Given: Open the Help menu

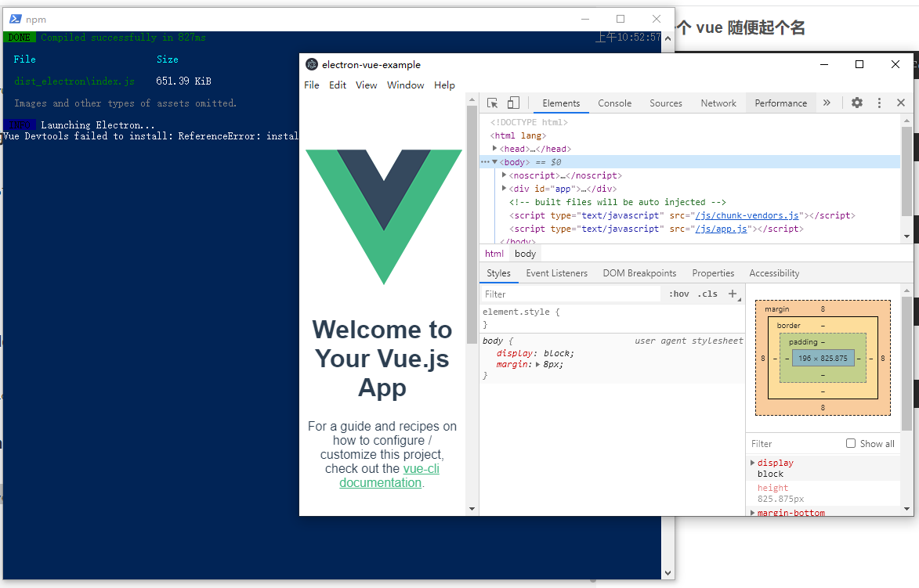Looking at the screenshot, I should 444,85.
